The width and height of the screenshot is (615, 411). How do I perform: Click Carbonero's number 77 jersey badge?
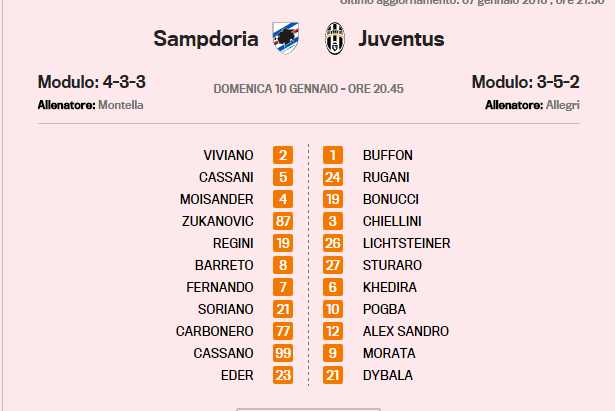click(283, 331)
